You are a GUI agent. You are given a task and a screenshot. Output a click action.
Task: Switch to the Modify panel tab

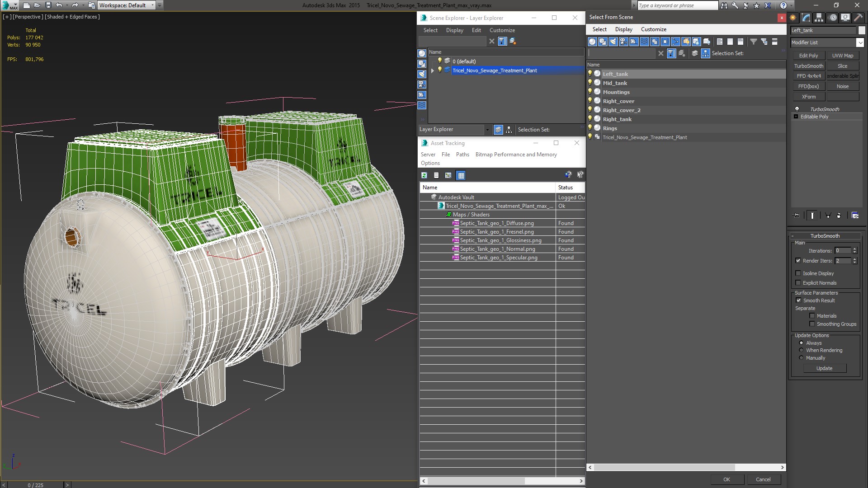[806, 18]
